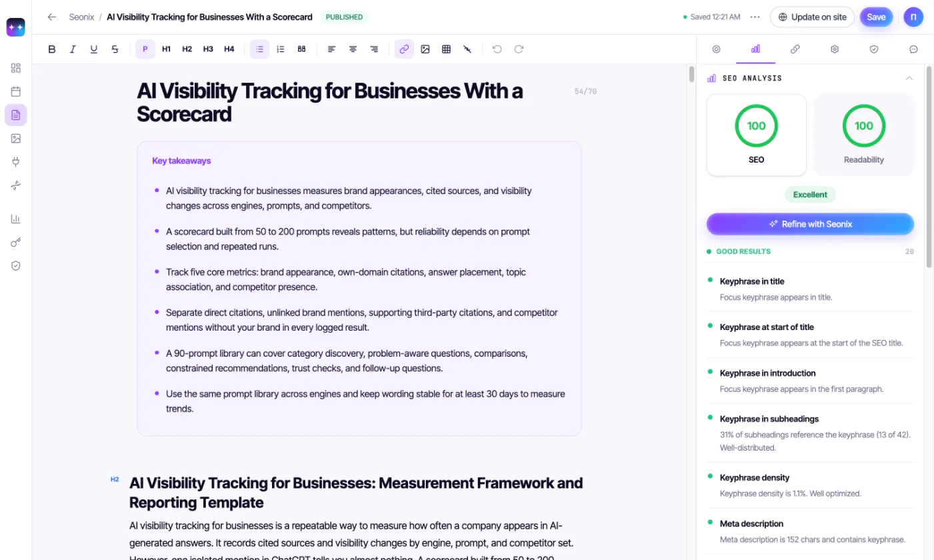Switch to the target focus tab
The image size is (934, 560).
pyautogui.click(x=716, y=49)
